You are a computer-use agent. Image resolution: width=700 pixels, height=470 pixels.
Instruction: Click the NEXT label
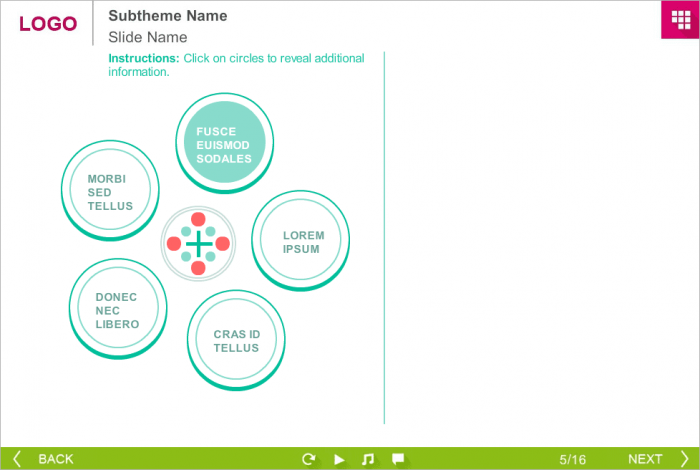point(645,459)
